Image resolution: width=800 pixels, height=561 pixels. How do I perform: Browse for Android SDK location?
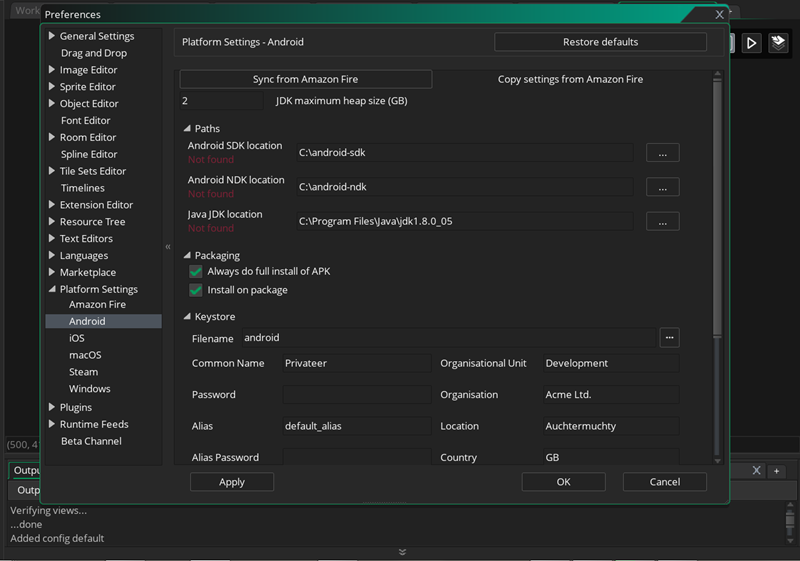pos(662,153)
